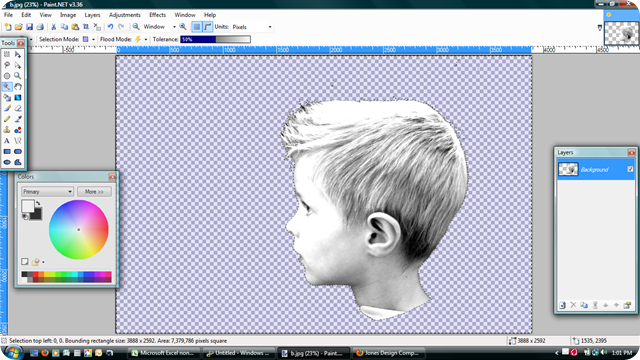Select the Rectangle Select tool

click(x=7, y=54)
